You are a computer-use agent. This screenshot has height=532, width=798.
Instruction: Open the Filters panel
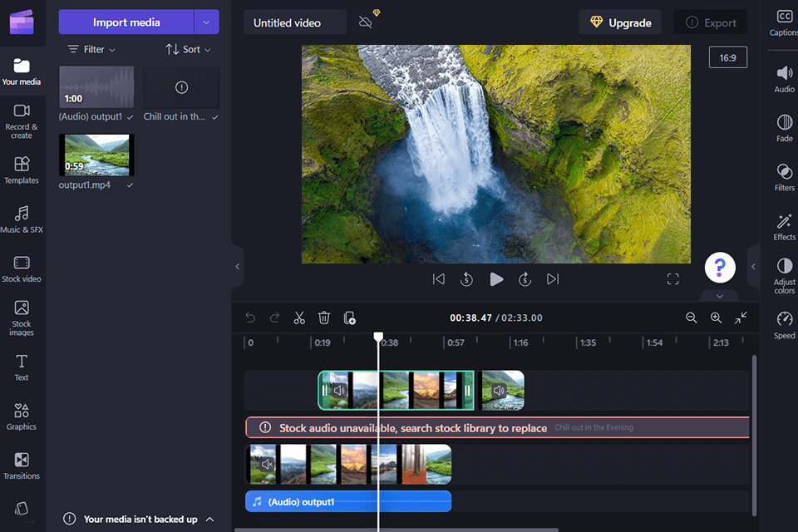tap(784, 177)
